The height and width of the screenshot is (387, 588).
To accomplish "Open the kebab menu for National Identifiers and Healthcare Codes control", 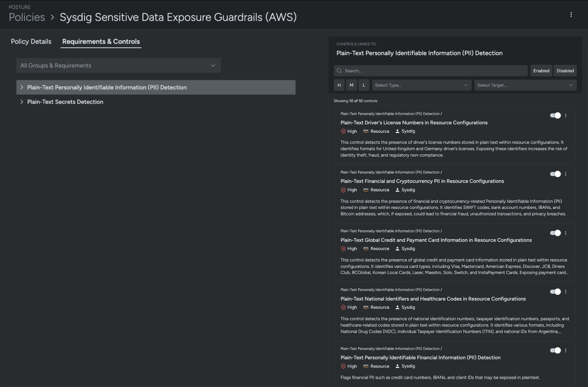I will coord(566,292).
